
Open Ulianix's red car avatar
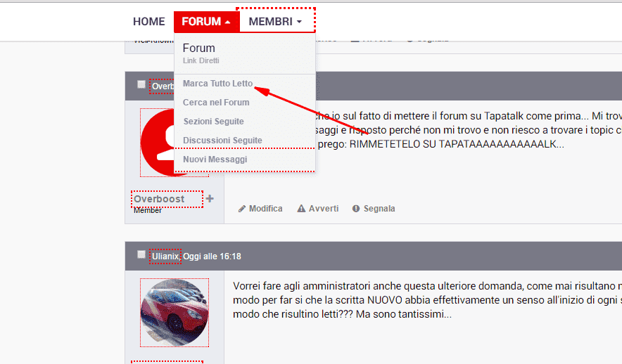[x=174, y=313]
